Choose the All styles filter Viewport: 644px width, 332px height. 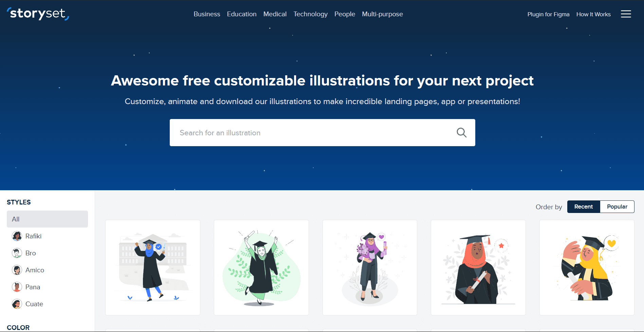[x=47, y=219]
